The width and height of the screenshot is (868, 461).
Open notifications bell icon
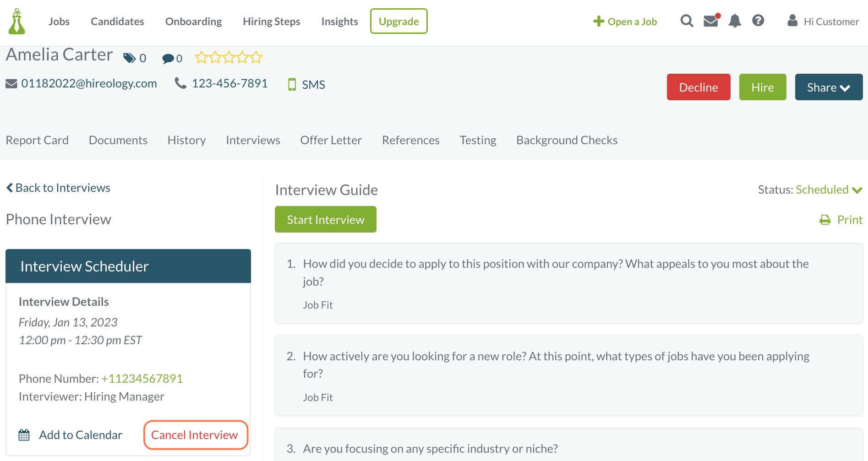pyautogui.click(x=735, y=21)
